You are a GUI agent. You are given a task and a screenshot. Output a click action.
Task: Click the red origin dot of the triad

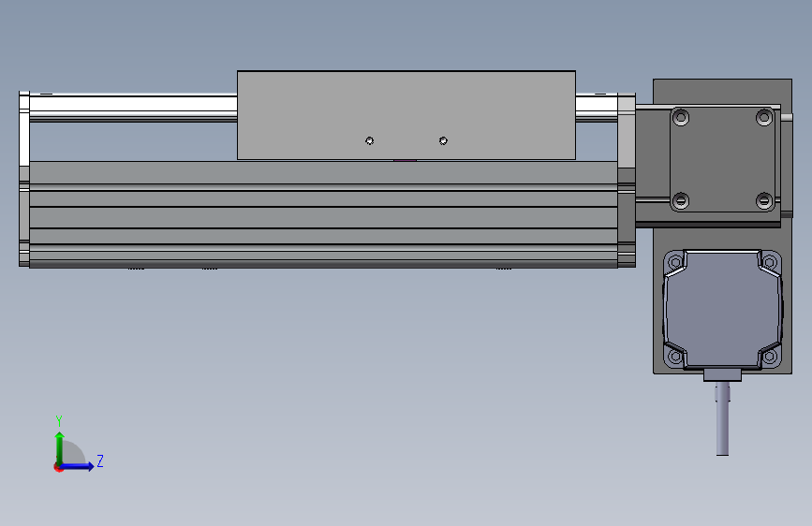(x=58, y=467)
